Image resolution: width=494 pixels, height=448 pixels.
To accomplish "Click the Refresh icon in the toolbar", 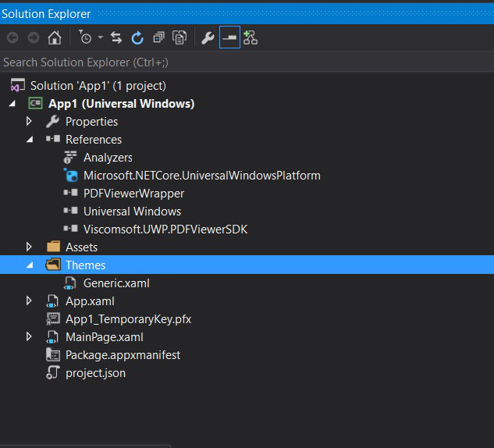I will [x=137, y=37].
